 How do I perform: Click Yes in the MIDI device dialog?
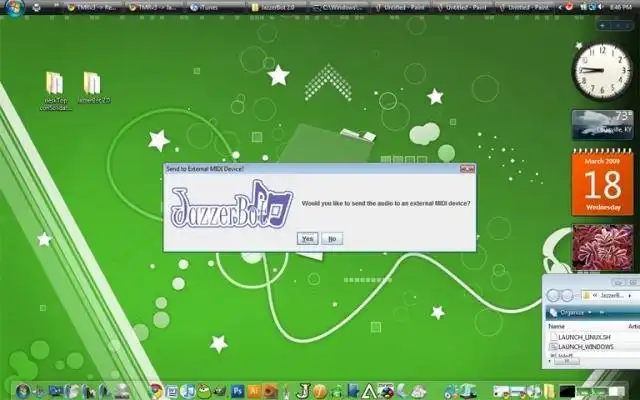307,239
